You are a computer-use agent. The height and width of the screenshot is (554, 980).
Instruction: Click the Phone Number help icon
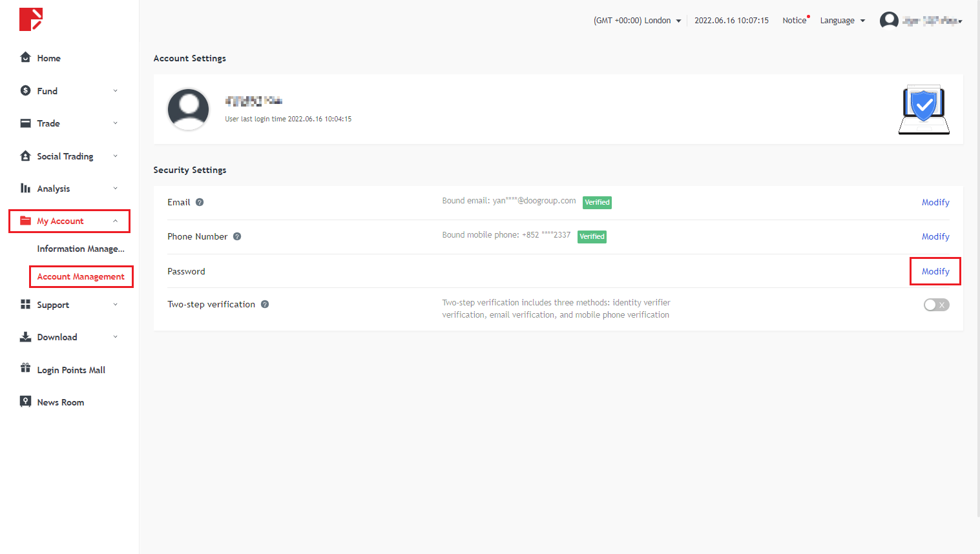[x=237, y=236]
